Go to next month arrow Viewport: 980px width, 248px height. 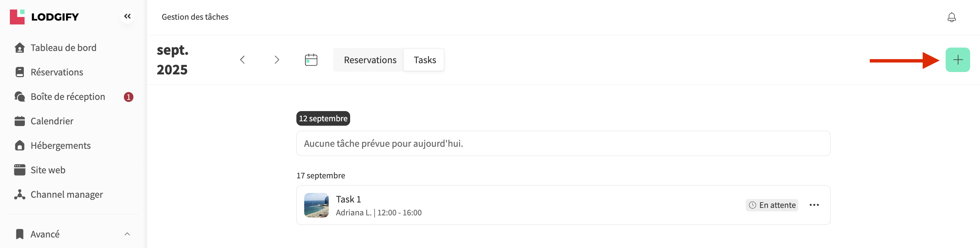click(277, 60)
